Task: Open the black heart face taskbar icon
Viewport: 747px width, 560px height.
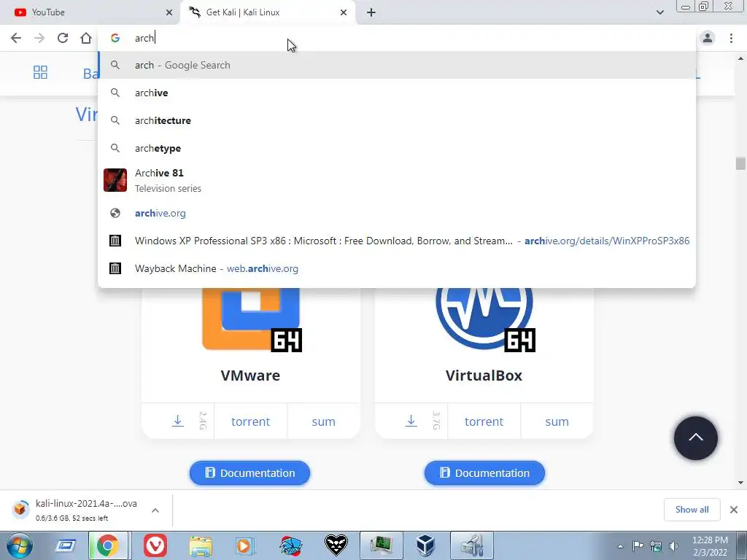Action: click(x=336, y=545)
